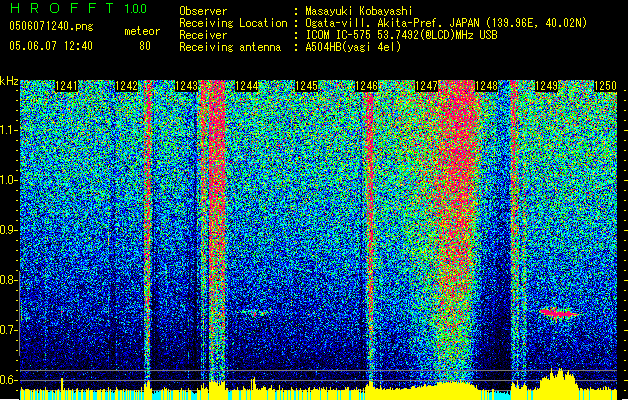Click the 1241 time marker

(x=66, y=86)
